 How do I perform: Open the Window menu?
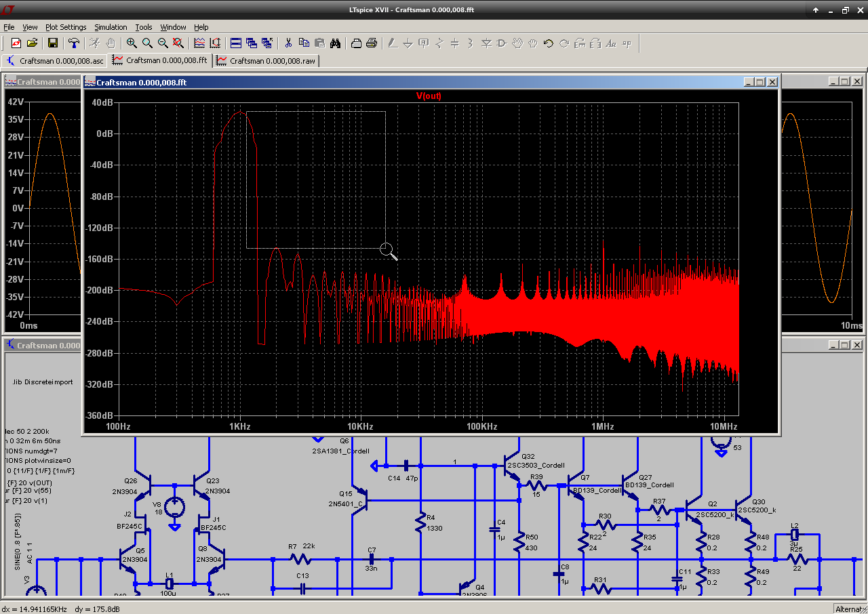pyautogui.click(x=173, y=27)
